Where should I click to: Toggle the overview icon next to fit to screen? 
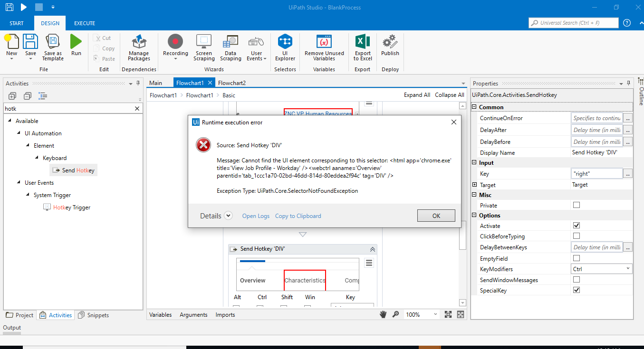[x=461, y=314]
